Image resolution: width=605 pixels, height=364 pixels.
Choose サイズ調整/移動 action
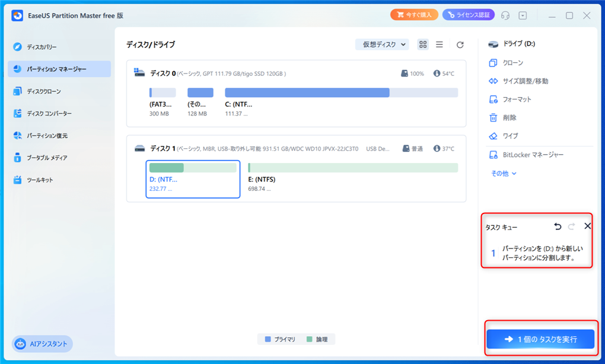pyautogui.click(x=518, y=81)
